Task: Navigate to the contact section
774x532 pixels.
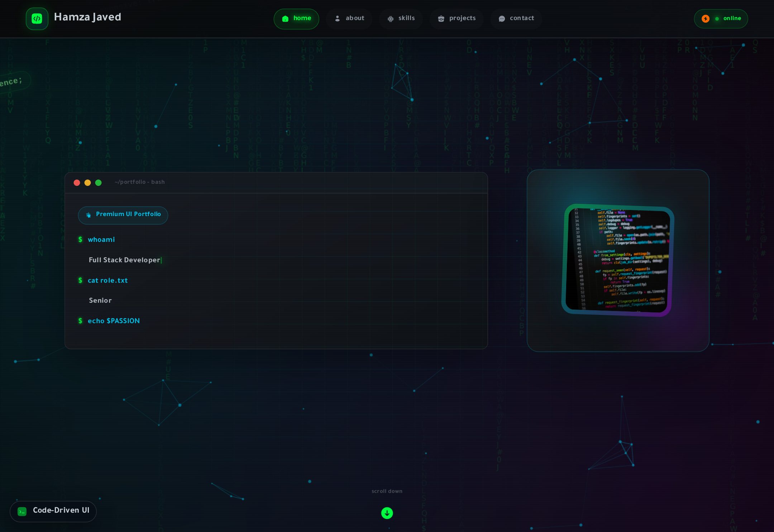Action: click(x=516, y=19)
